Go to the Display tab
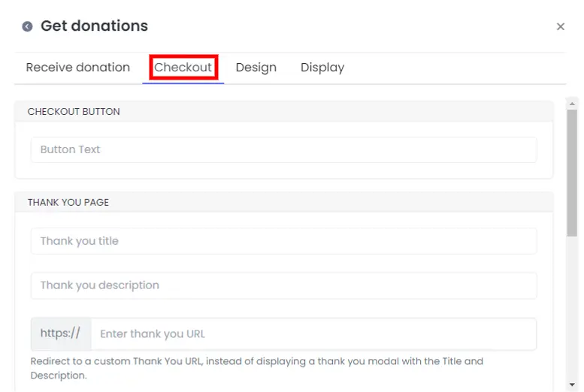The width and height of the screenshot is (584, 392). click(x=322, y=68)
